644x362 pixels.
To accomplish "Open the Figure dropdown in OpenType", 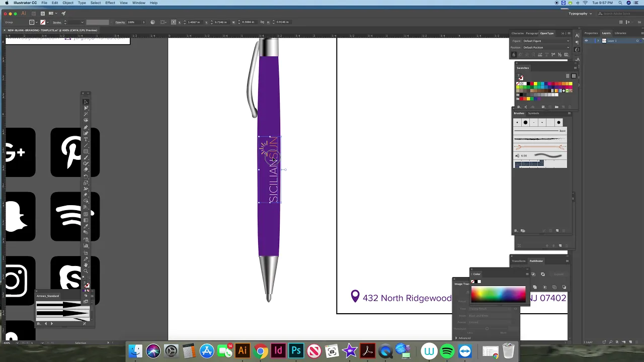I will [546, 41].
